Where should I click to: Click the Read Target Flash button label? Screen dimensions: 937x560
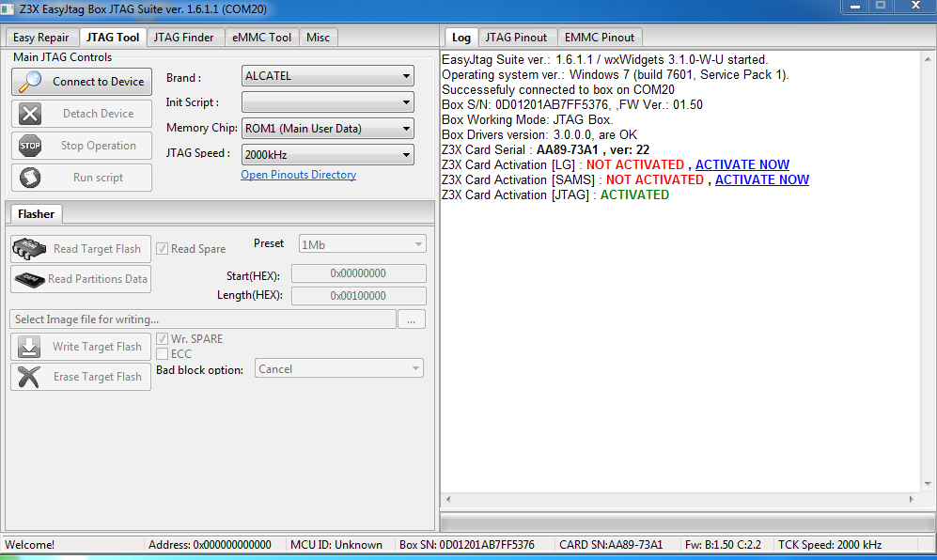pyautogui.click(x=97, y=249)
